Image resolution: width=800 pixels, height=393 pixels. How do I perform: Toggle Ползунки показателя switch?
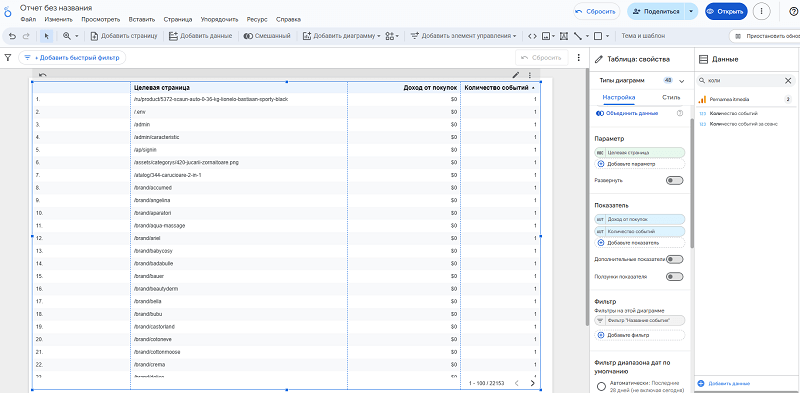coord(674,277)
